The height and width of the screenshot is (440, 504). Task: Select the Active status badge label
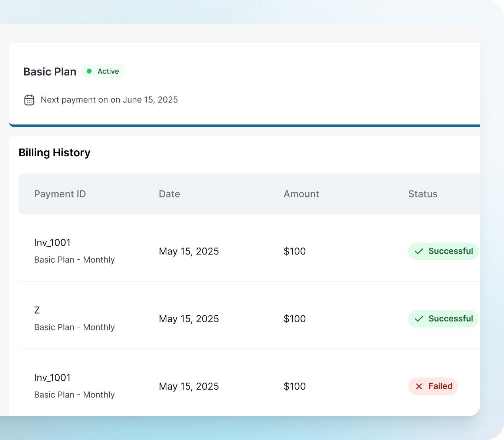[108, 71]
